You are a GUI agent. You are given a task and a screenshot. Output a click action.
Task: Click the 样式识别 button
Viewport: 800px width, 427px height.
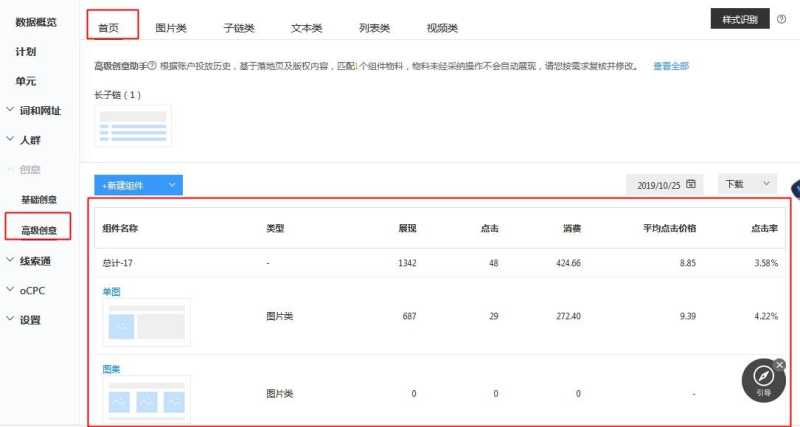(x=740, y=19)
